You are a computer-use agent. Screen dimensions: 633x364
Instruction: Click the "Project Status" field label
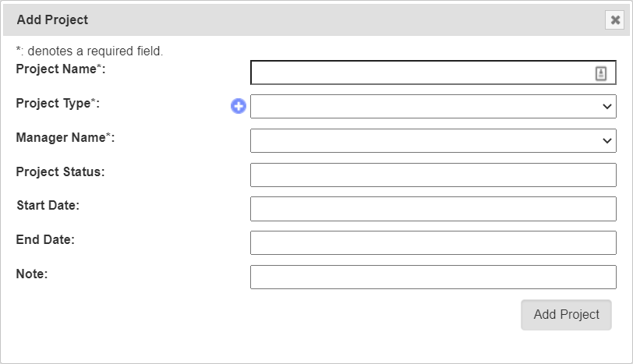point(60,171)
